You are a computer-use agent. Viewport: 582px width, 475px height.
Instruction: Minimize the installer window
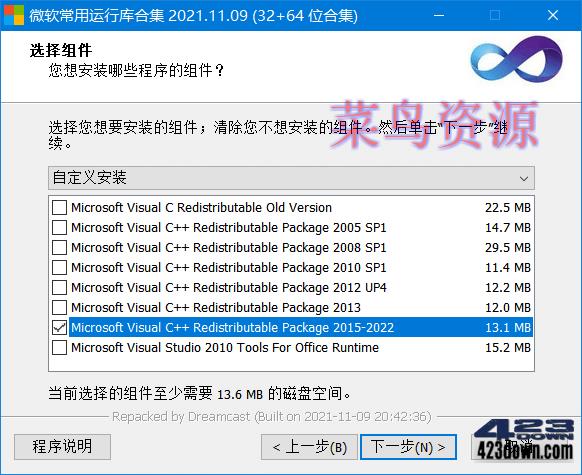click(439, 15)
